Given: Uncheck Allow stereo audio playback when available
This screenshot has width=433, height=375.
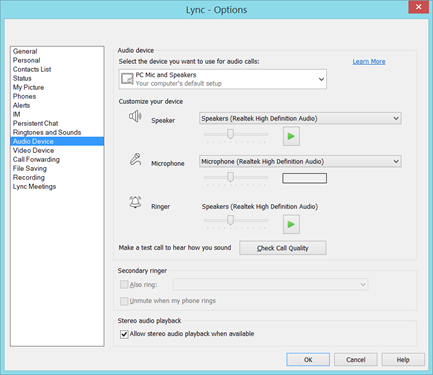Looking at the screenshot, I should click(124, 334).
